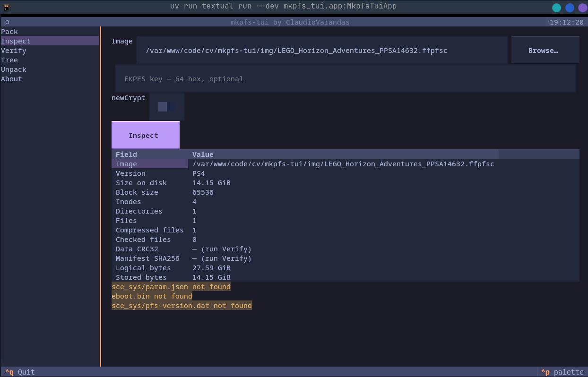Run the purple Inspect button
588x377 pixels.
[x=146, y=135]
